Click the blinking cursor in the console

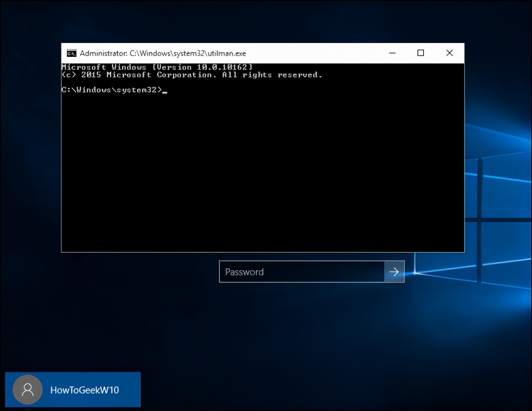point(165,90)
